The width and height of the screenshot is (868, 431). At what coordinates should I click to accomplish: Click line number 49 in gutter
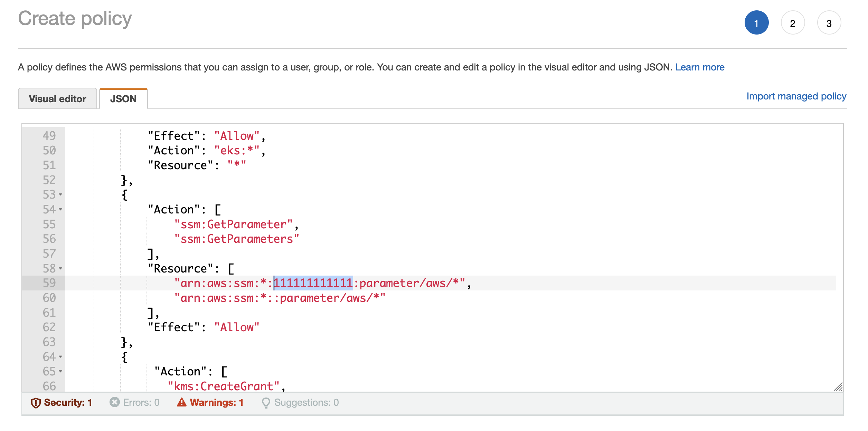(x=49, y=136)
